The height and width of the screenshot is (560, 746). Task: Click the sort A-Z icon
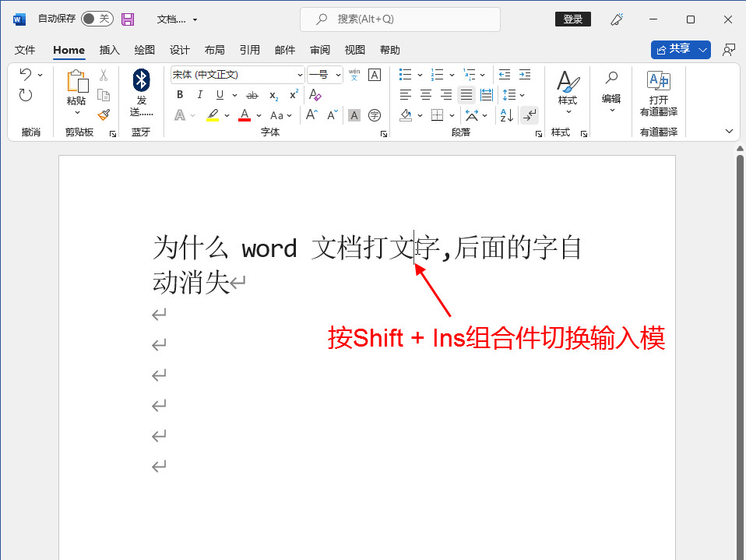tap(506, 115)
